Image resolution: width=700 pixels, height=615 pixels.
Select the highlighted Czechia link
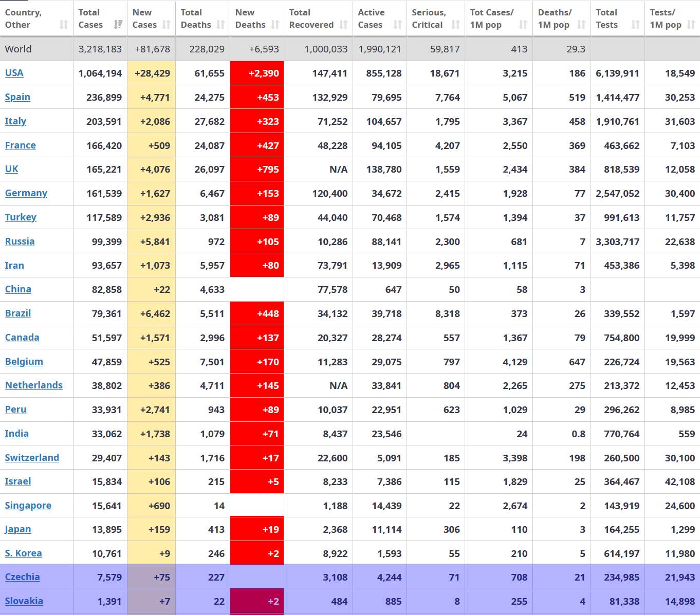pyautogui.click(x=23, y=577)
